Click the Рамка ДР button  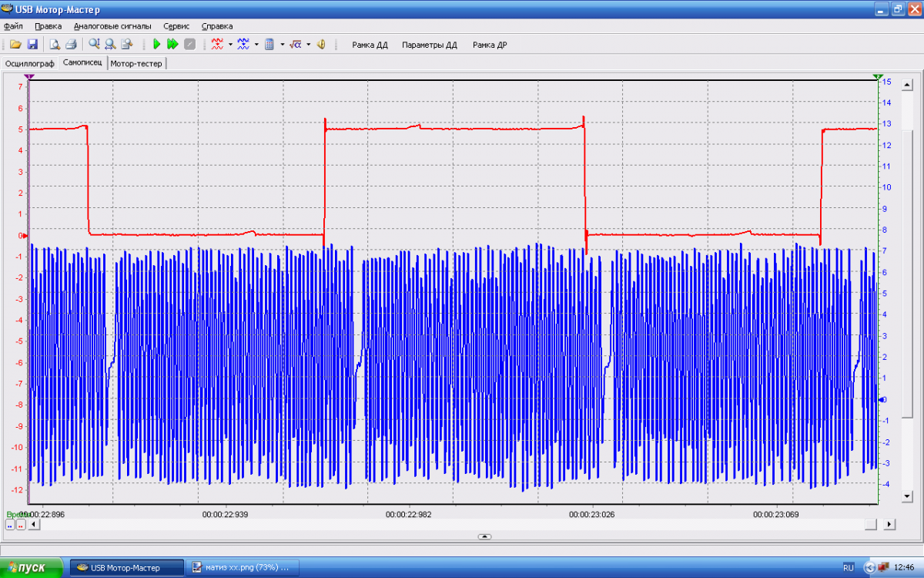[490, 45]
